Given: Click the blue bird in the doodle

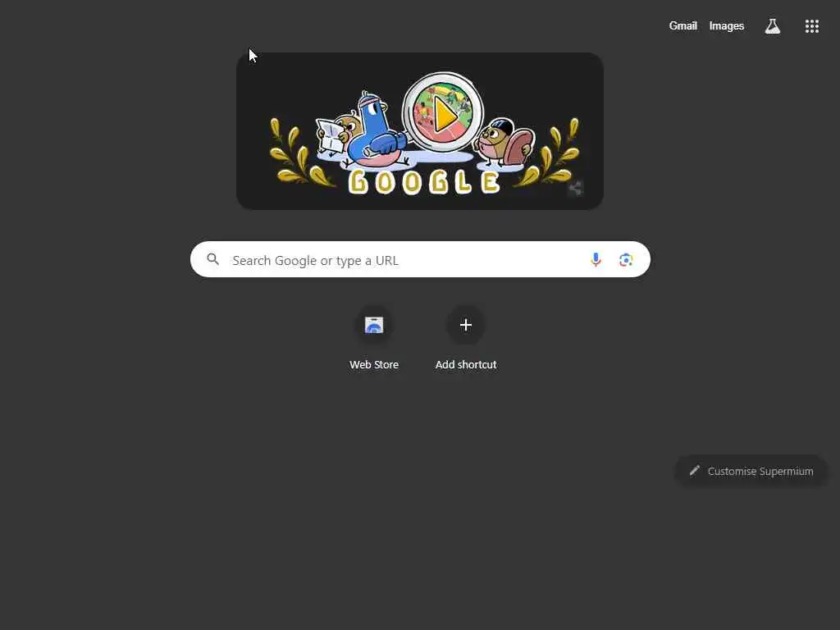Looking at the screenshot, I should coord(375,130).
